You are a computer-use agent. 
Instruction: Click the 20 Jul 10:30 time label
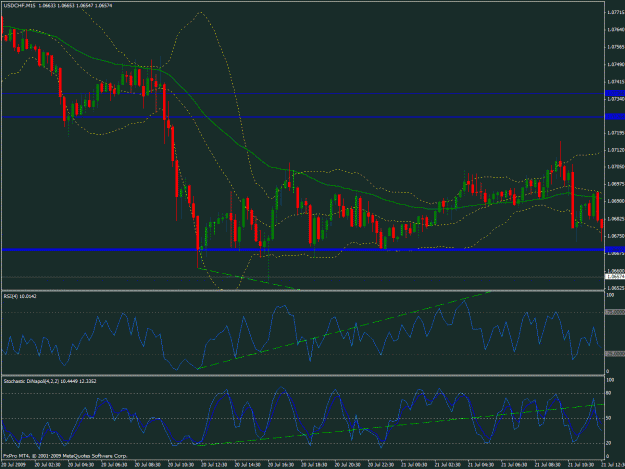(181, 465)
